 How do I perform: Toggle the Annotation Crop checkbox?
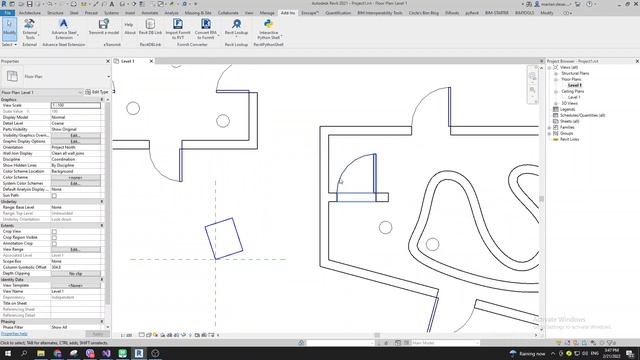pos(54,243)
